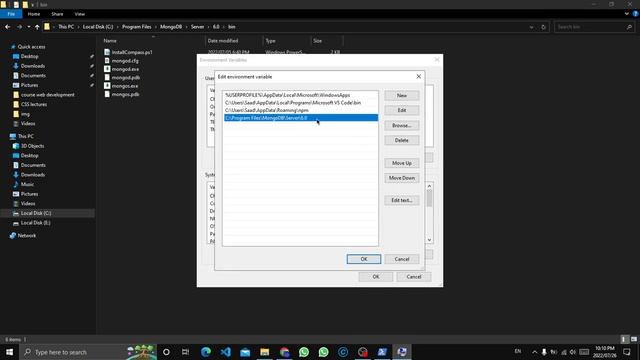Screen dimensions: 640x360
Task: Open 3D Objects in sidebar
Action: pos(32,146)
